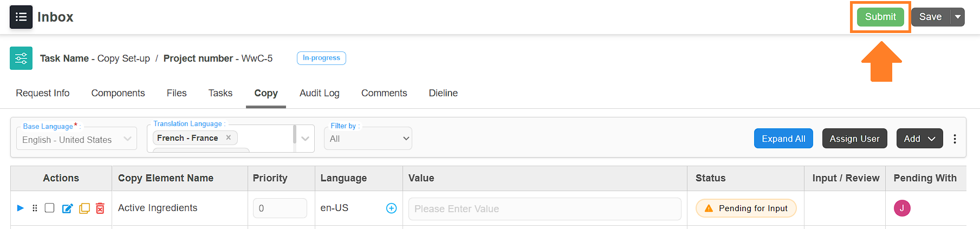Delete Active Ingredients row trash icon
The height and width of the screenshot is (229, 980).
(x=100, y=208)
